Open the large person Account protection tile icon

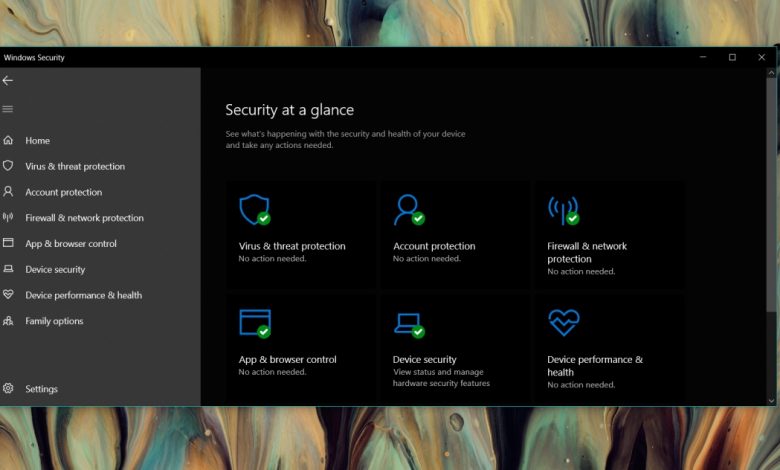(409, 209)
